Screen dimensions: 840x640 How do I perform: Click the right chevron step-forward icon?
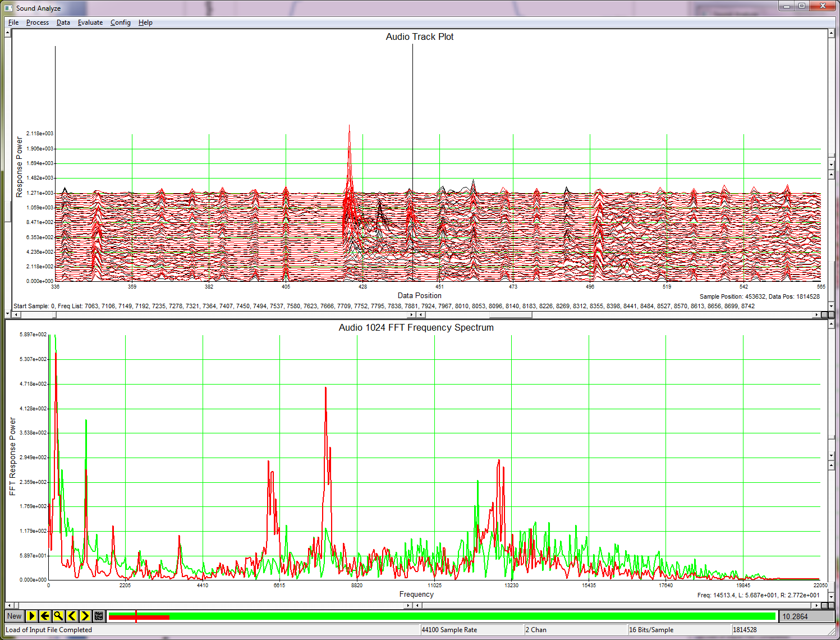(x=85, y=616)
